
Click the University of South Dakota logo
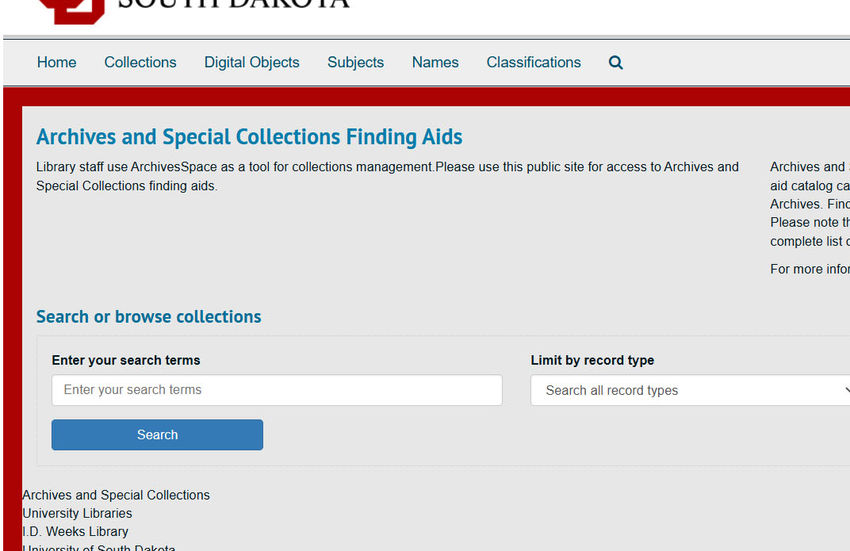click(194, 10)
